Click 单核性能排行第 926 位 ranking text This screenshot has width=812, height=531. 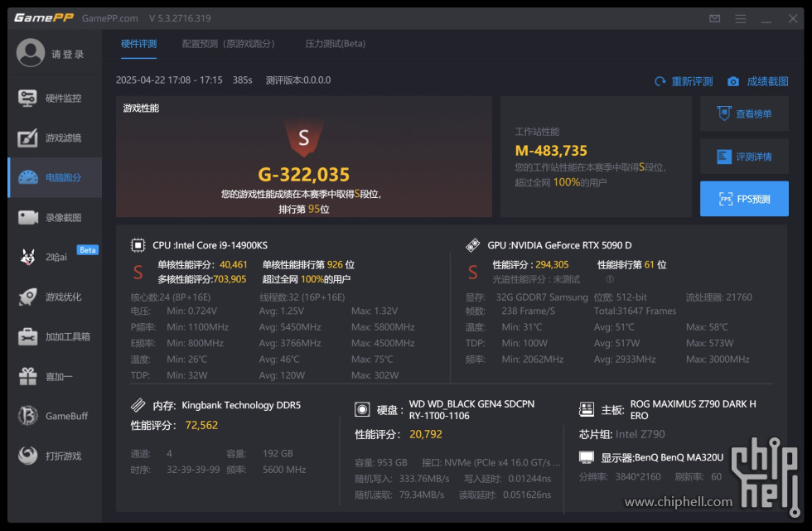coord(308,264)
